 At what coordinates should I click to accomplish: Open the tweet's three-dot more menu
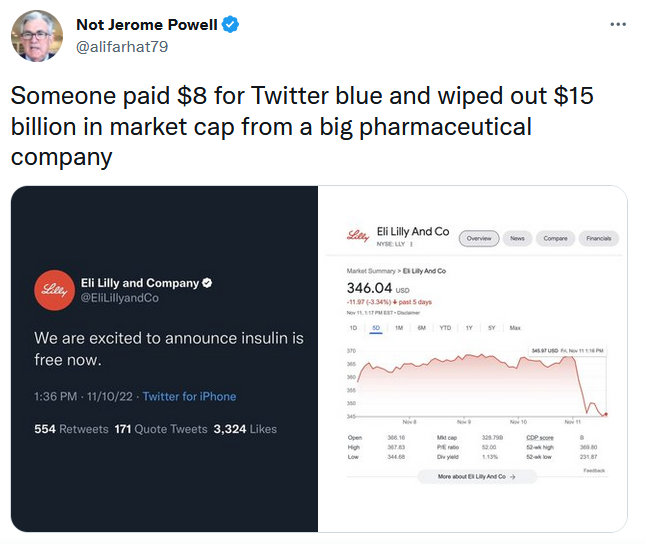pos(618,25)
